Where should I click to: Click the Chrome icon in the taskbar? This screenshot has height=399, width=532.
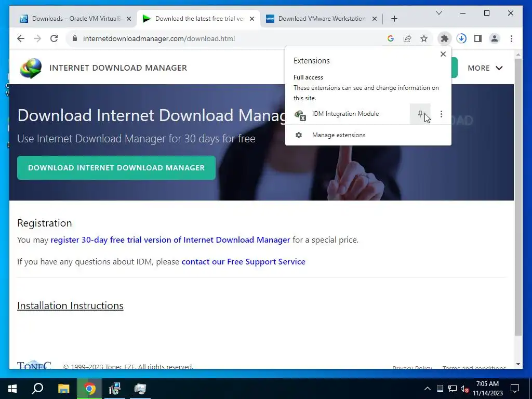click(89, 389)
